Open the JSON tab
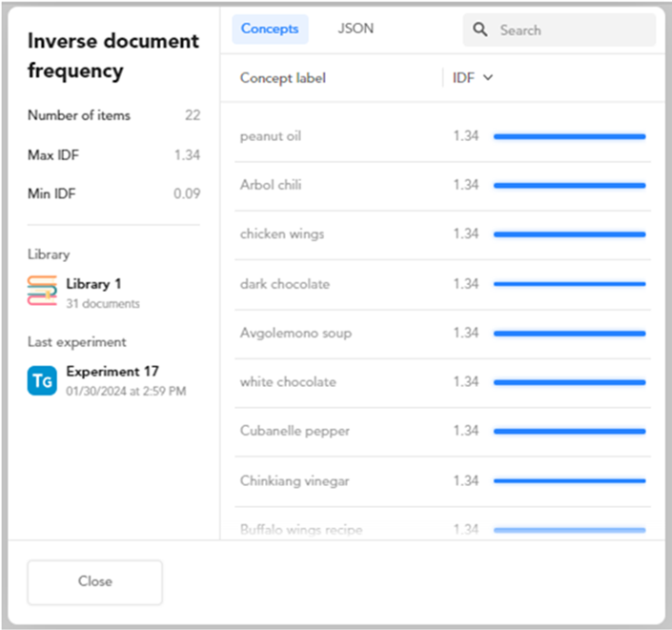 click(356, 30)
